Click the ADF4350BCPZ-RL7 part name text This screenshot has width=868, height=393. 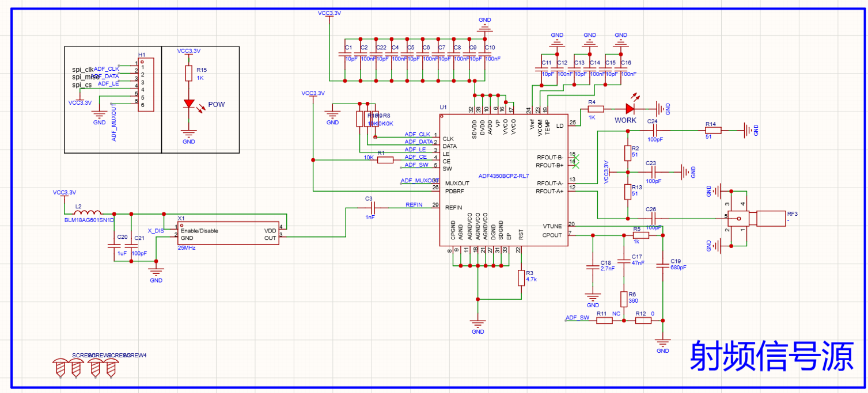point(503,176)
